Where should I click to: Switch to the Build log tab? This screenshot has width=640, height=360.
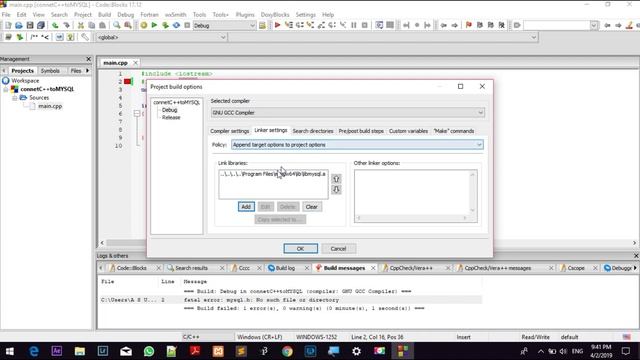[285, 268]
